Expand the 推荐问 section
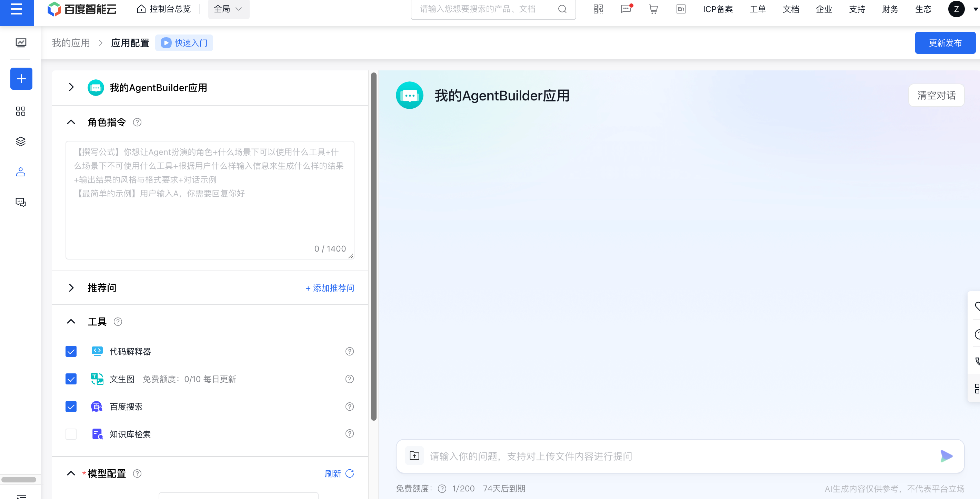980x499 pixels. [x=71, y=288]
